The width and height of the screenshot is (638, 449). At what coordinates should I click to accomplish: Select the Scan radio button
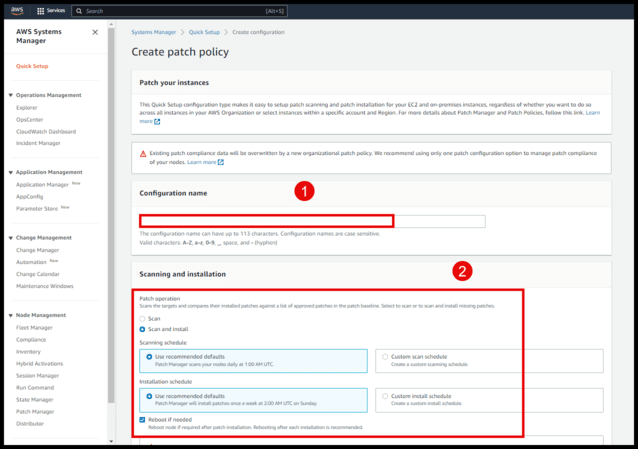coord(142,319)
